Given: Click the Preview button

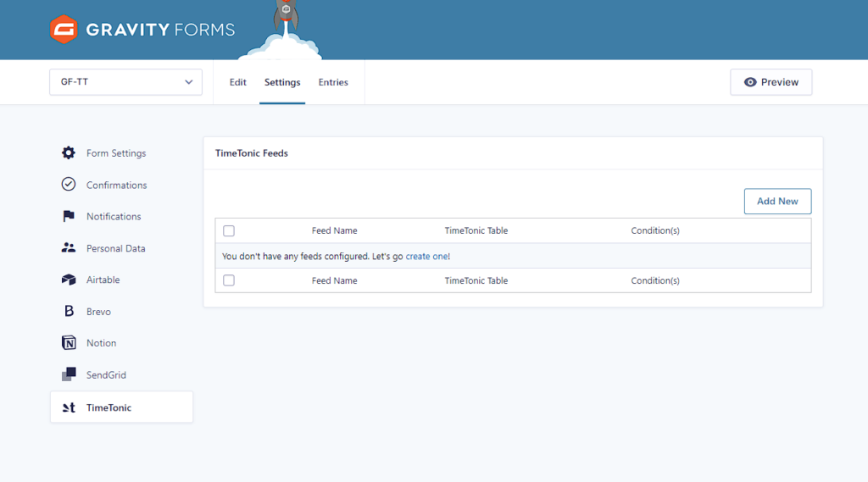Looking at the screenshot, I should click(x=771, y=82).
